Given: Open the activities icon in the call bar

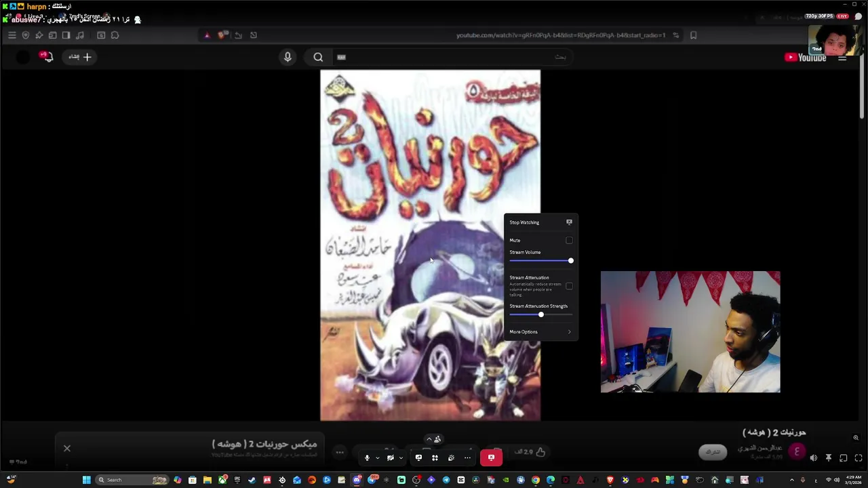Looking at the screenshot, I should tap(435, 457).
